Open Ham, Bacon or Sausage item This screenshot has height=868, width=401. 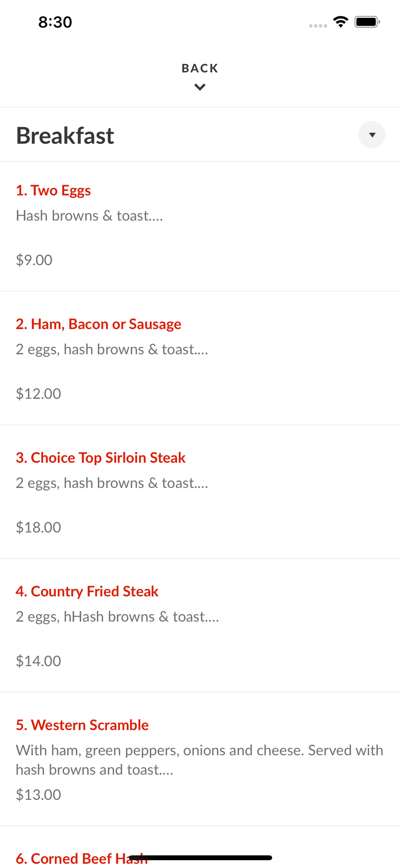(x=99, y=324)
